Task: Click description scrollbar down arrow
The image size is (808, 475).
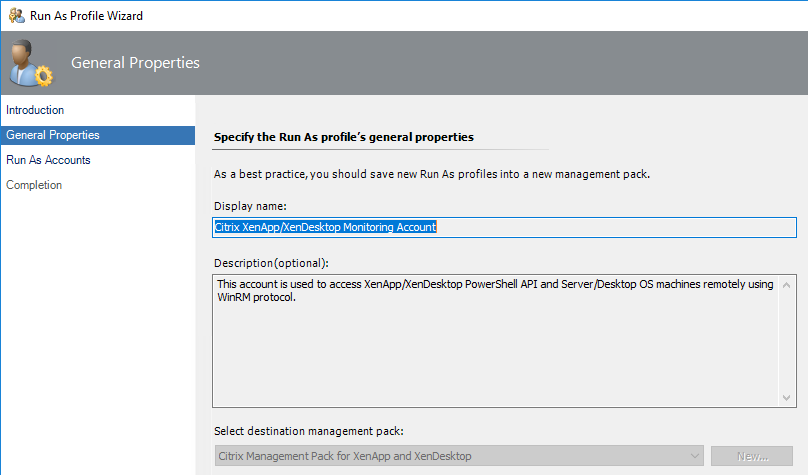Action: click(786, 397)
